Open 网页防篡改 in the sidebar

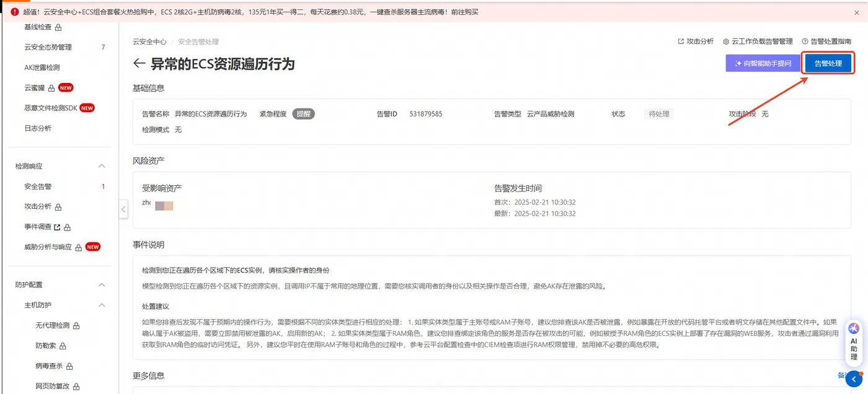click(52, 386)
